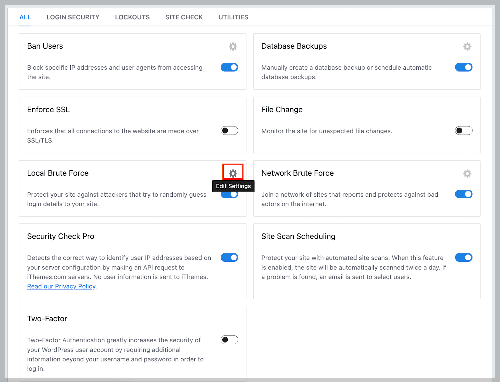Viewport: 500px width, 382px height.
Task: Click the Ban Users heading
Action: pyautogui.click(x=45, y=46)
